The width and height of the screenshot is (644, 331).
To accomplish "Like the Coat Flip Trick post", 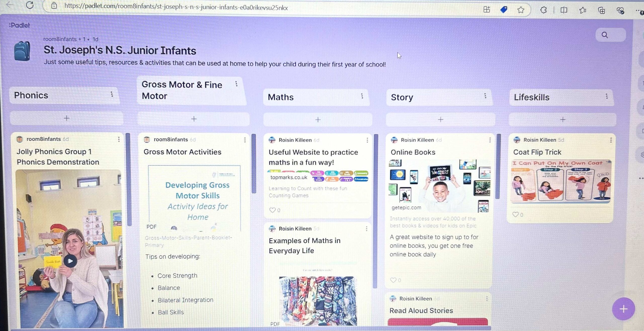I will coord(515,215).
